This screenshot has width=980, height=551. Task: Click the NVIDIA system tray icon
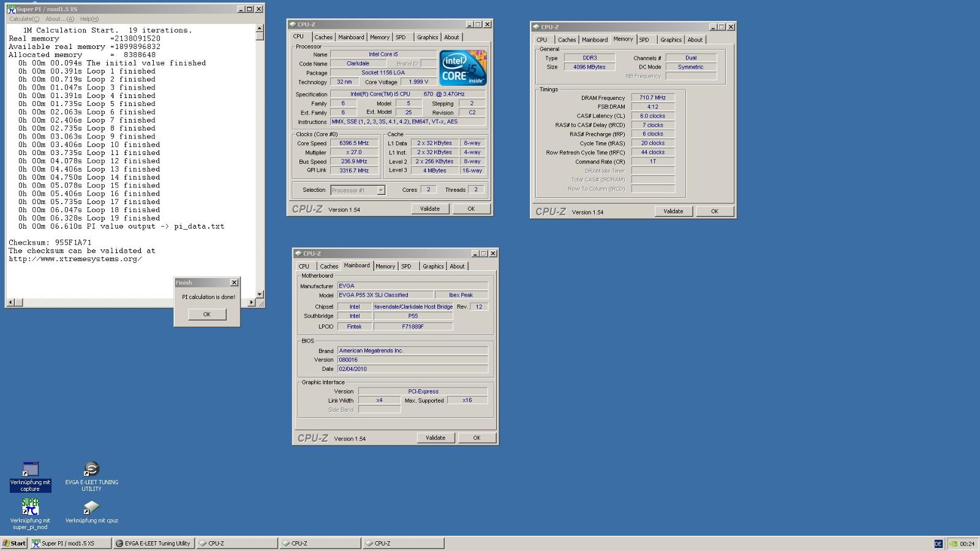tap(953, 544)
